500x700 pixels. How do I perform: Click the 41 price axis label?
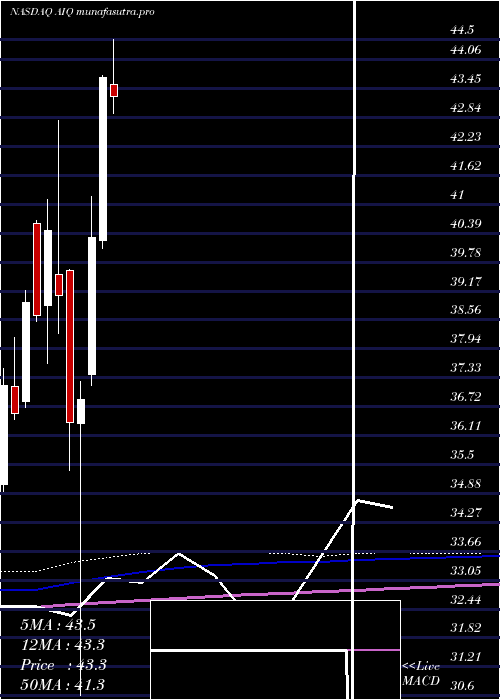(x=458, y=195)
